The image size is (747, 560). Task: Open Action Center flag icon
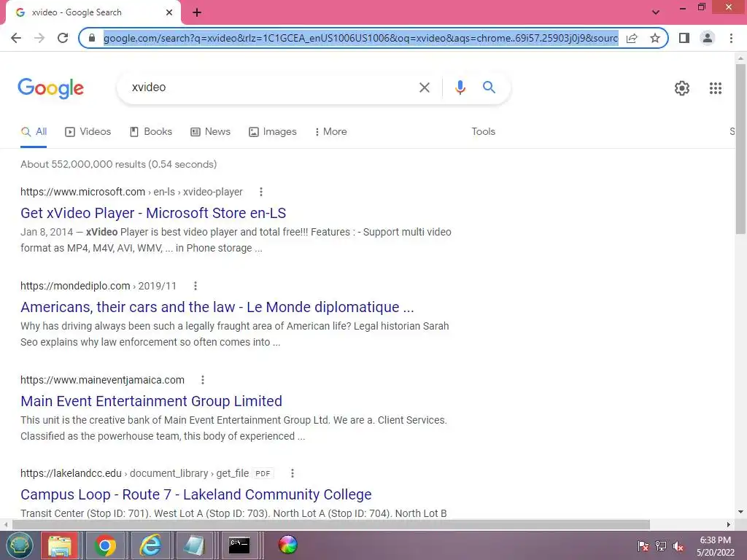pos(643,546)
